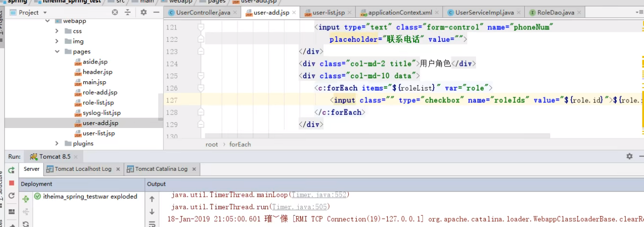Click line number 127 in the gutter
Image resolution: width=644 pixels, height=227 pixels.
[171, 100]
